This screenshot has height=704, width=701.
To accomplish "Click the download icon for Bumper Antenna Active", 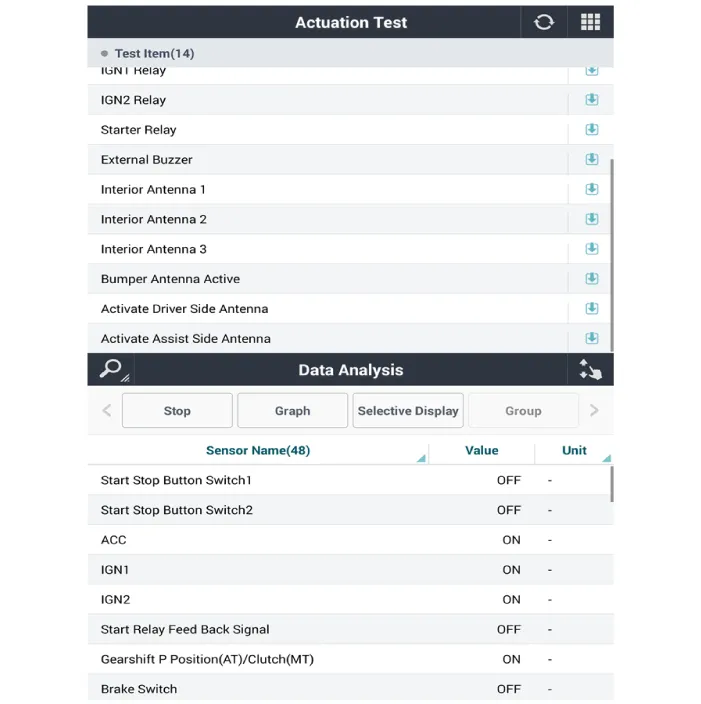I will [591, 279].
